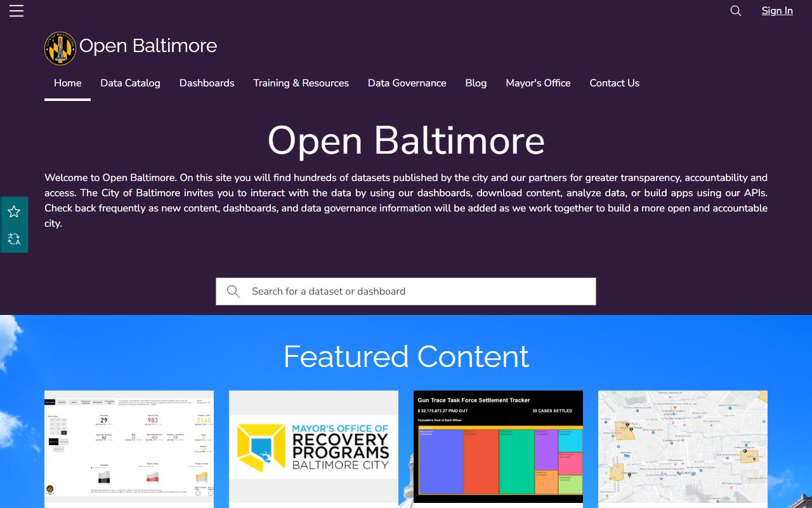812x508 pixels.
Task: Click the Open Baltimore site title link
Action: click(148, 46)
